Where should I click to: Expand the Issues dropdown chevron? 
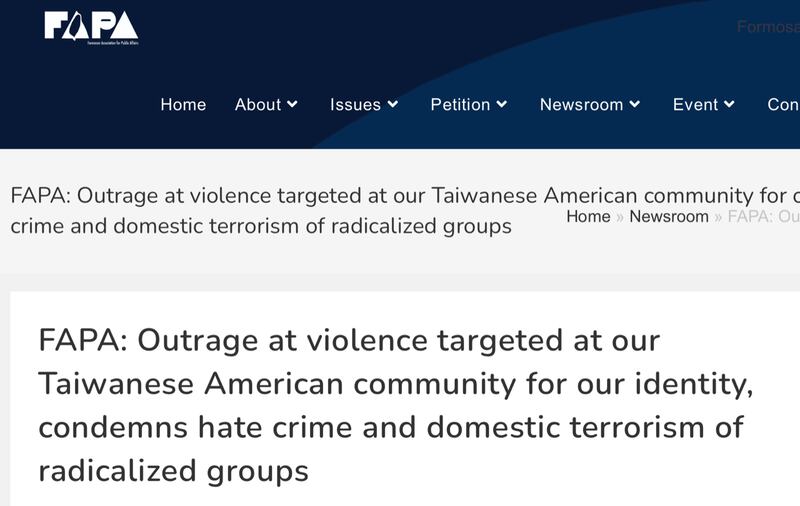coord(393,104)
